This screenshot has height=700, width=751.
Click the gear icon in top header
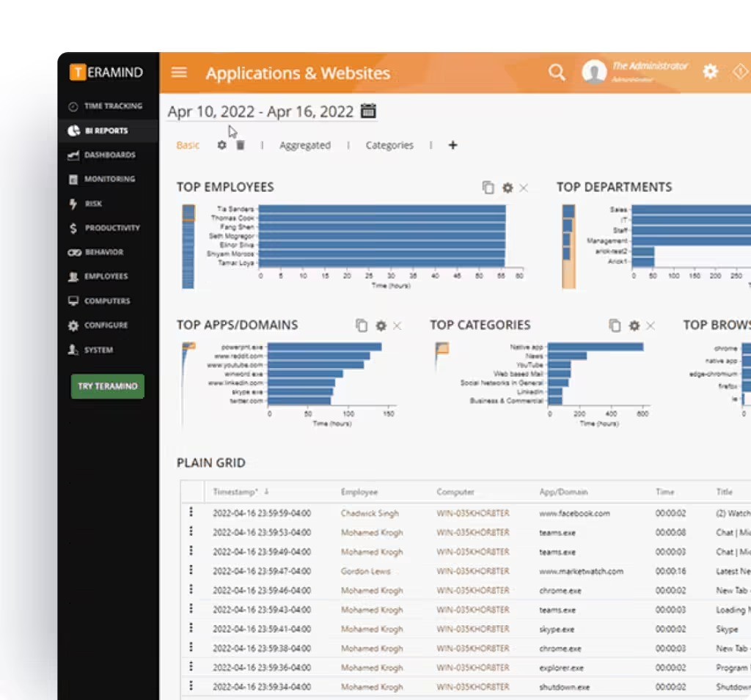coord(710,72)
